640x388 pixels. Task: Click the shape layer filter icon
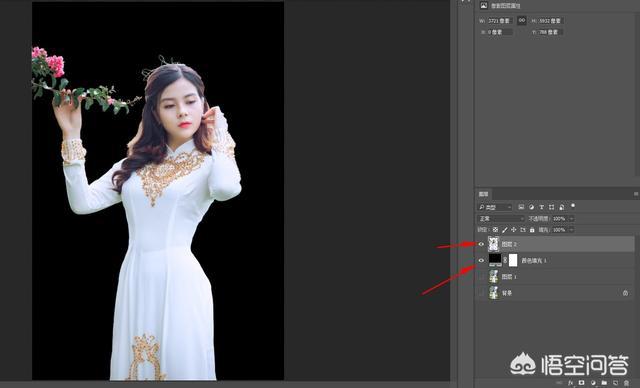tap(552, 207)
